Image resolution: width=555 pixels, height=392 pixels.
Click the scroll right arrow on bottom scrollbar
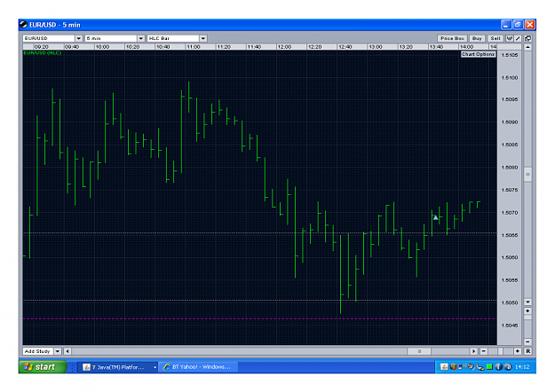(x=473, y=351)
